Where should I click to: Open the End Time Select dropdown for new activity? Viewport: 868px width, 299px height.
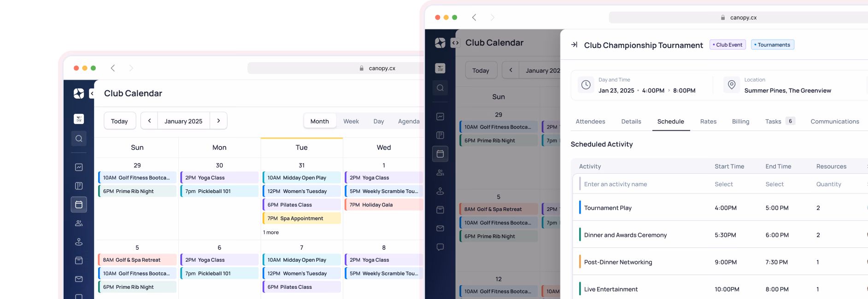(774, 184)
